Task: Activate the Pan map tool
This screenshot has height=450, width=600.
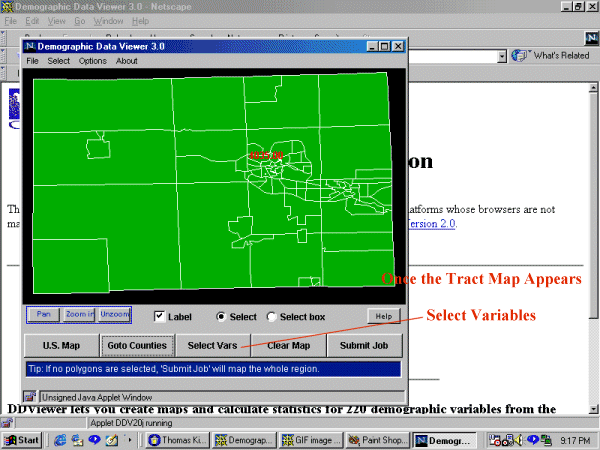Action: 43,315
